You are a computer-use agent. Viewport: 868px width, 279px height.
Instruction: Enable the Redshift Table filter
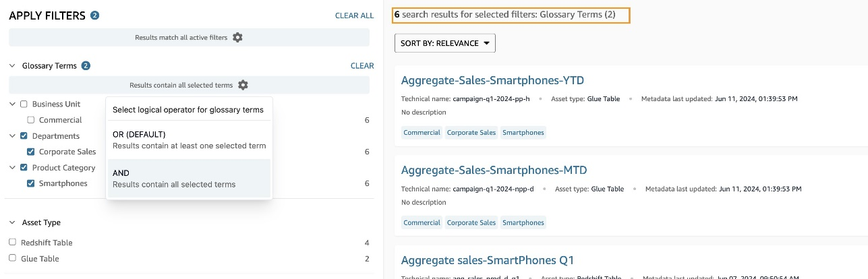13,243
